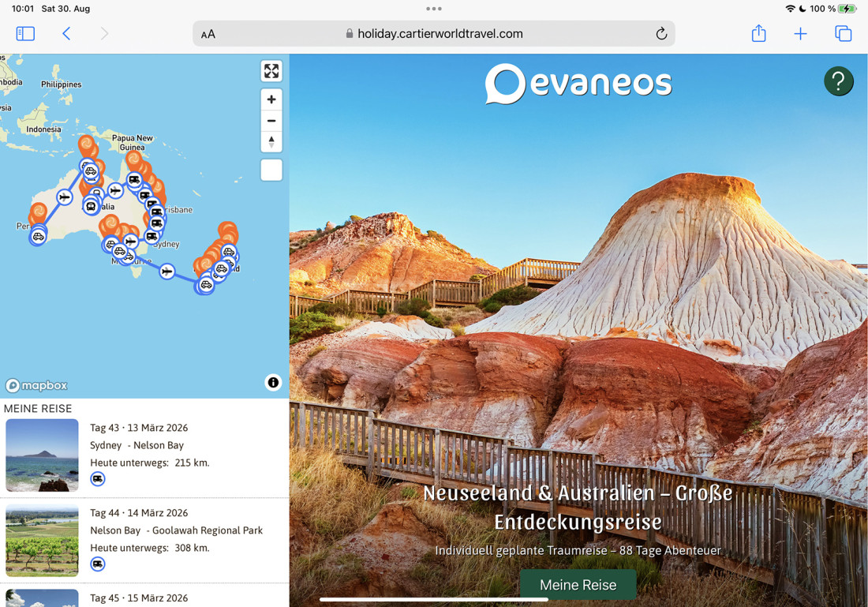Zoom out on the map
868x607 pixels.
pyautogui.click(x=271, y=121)
